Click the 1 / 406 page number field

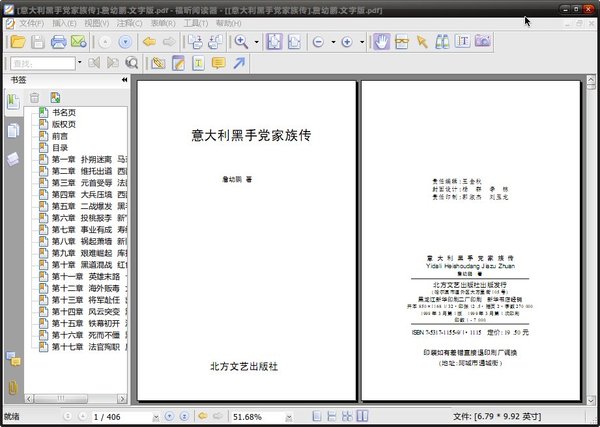pyautogui.click(x=121, y=417)
